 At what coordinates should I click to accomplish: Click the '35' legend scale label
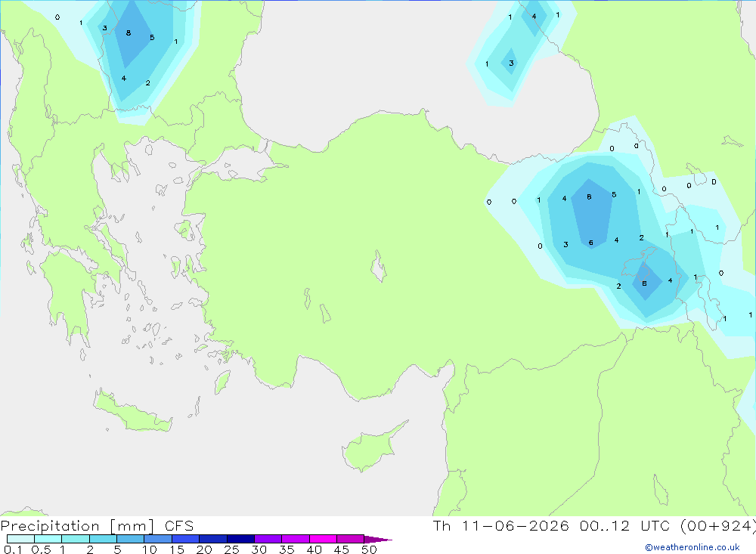[287, 549]
